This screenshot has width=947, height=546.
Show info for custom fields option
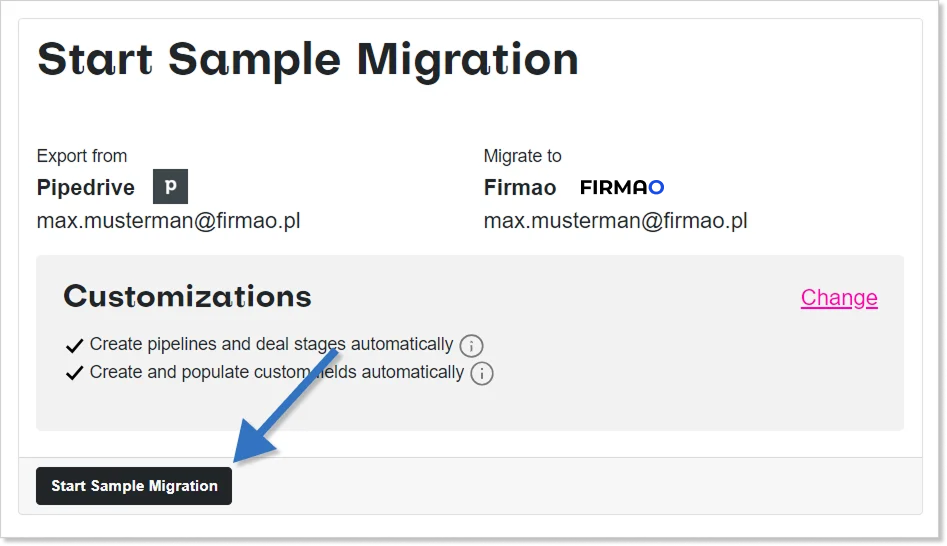tap(482, 374)
